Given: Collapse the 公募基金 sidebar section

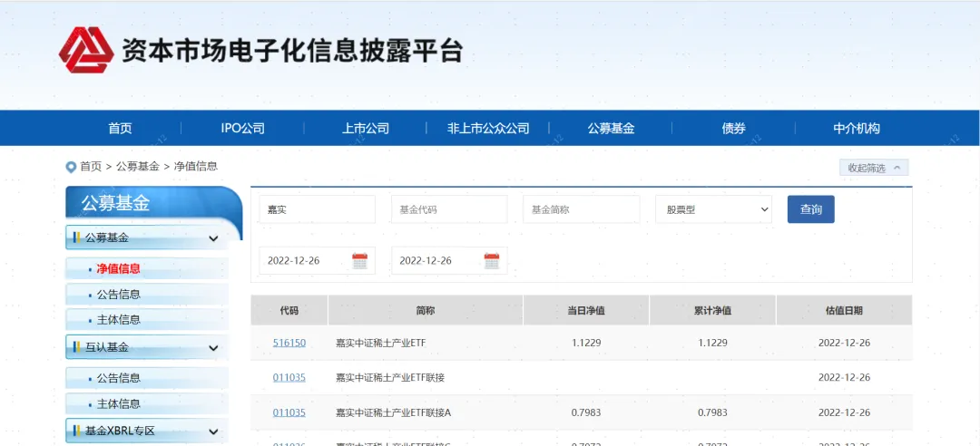Looking at the screenshot, I should click(x=213, y=238).
